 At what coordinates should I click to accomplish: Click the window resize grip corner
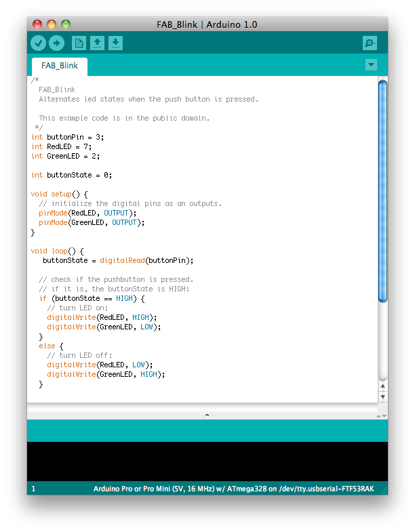click(384, 491)
